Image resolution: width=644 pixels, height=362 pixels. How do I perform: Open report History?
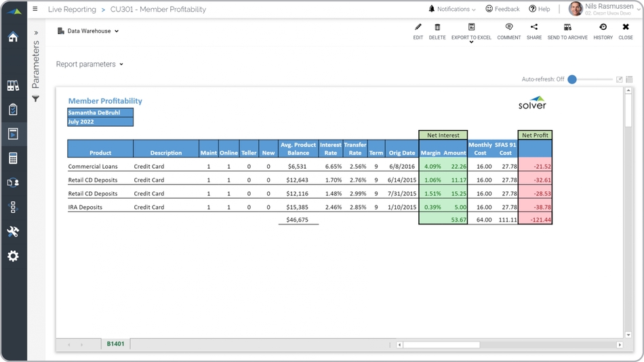click(603, 28)
